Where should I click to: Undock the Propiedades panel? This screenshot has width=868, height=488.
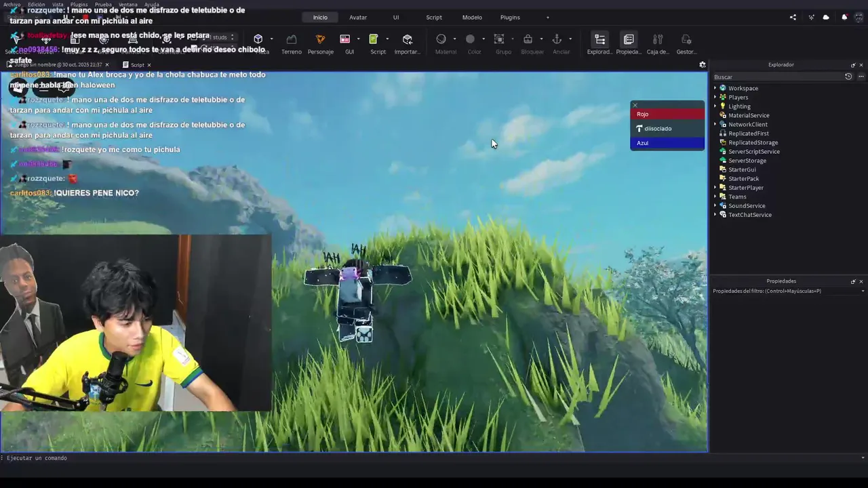point(853,281)
